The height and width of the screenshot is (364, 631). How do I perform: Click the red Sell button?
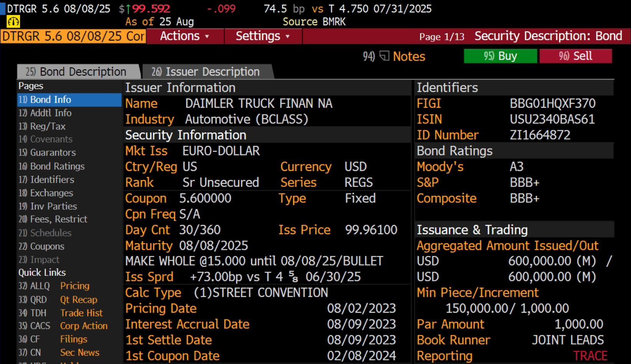pos(575,56)
